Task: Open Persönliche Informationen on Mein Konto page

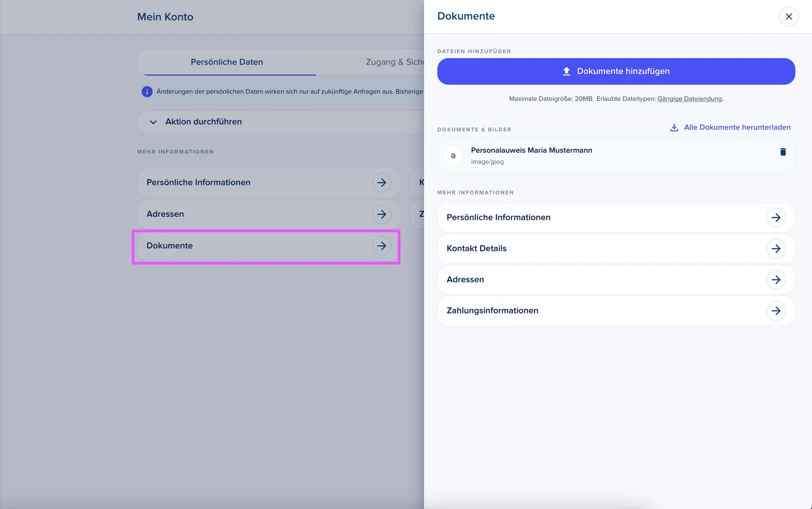Action: tap(269, 182)
